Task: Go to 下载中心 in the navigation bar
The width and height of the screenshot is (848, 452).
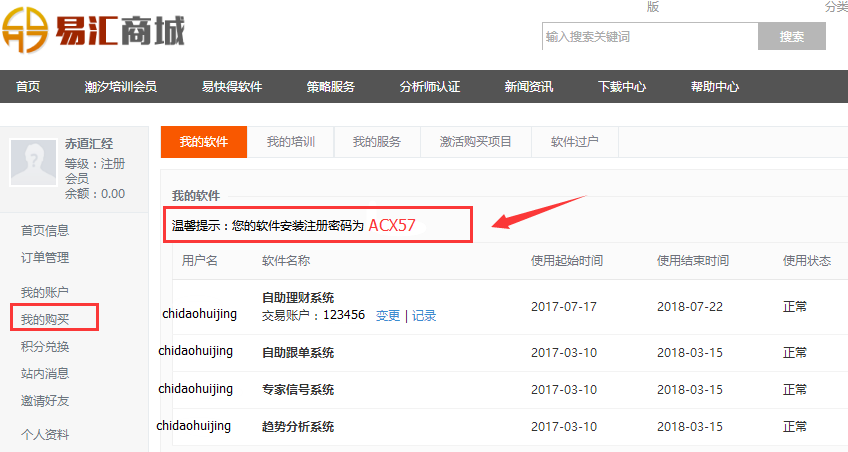Action: 621,87
